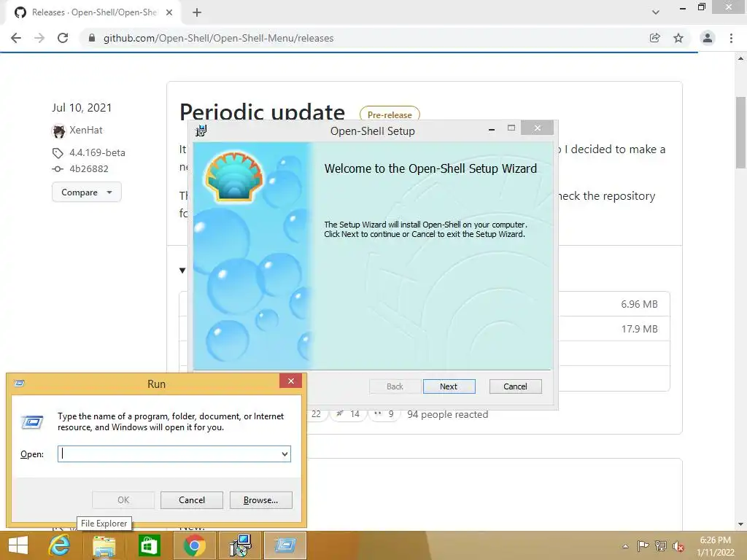Open File Explorer from taskbar
The height and width of the screenshot is (560, 747).
click(104, 545)
